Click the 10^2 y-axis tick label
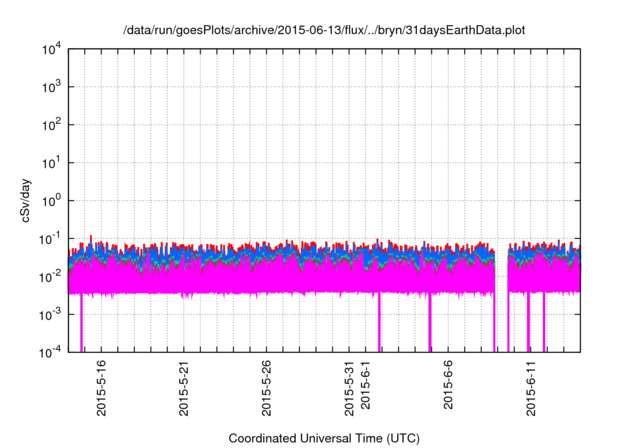Image resolution: width=640 pixels, height=448 pixels. click(x=51, y=125)
